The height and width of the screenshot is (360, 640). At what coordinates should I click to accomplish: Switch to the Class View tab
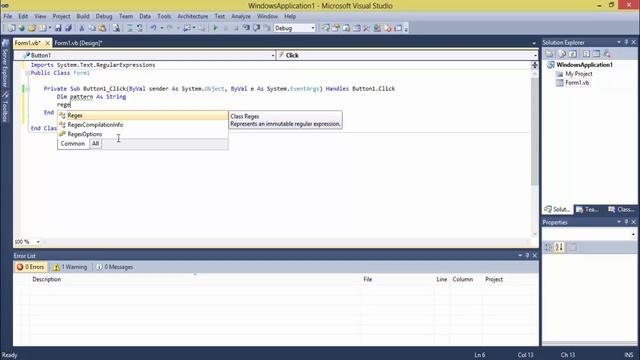click(x=621, y=209)
